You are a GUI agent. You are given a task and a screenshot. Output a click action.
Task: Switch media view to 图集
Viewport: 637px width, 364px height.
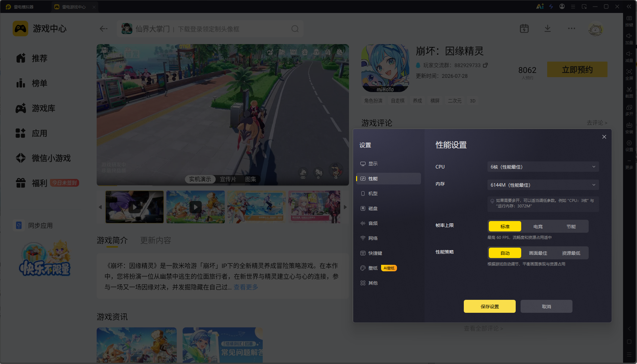tap(250, 179)
